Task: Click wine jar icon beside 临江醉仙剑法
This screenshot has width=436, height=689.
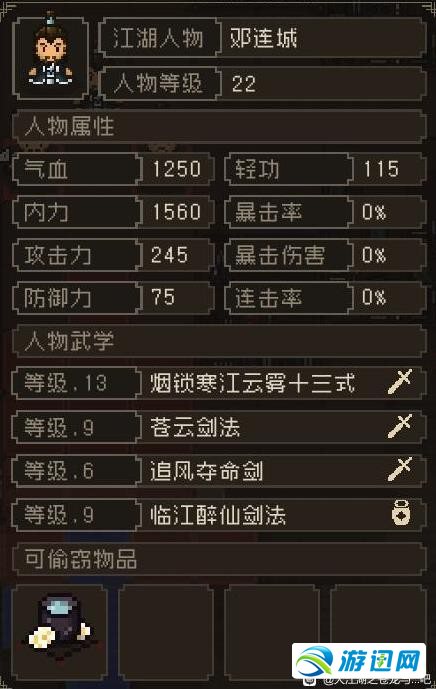Action: (401, 512)
